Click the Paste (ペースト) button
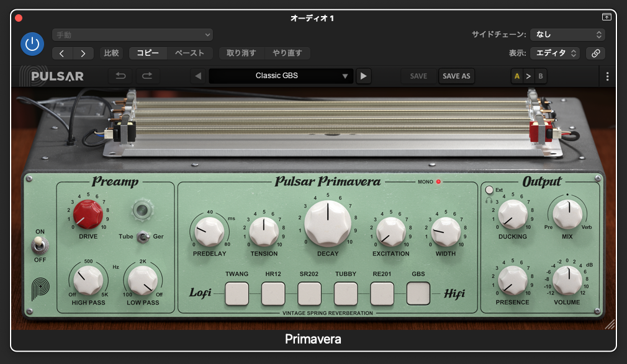The width and height of the screenshot is (627, 364). [189, 53]
